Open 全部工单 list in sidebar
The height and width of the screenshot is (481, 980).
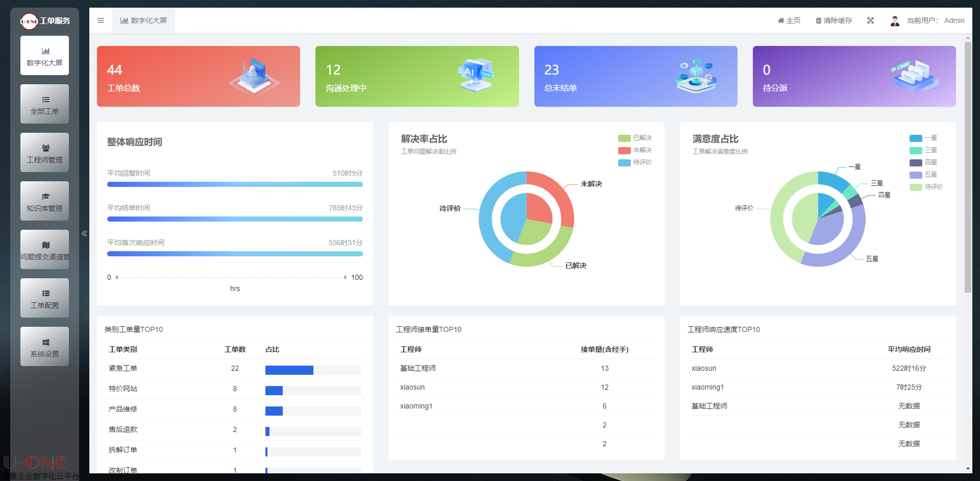(x=44, y=104)
